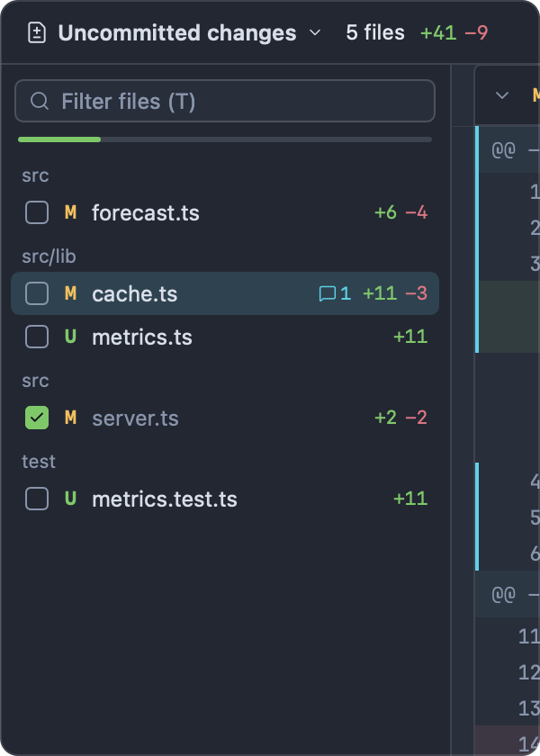Select the forecast.ts file row
The image size is (540, 756).
point(225,212)
